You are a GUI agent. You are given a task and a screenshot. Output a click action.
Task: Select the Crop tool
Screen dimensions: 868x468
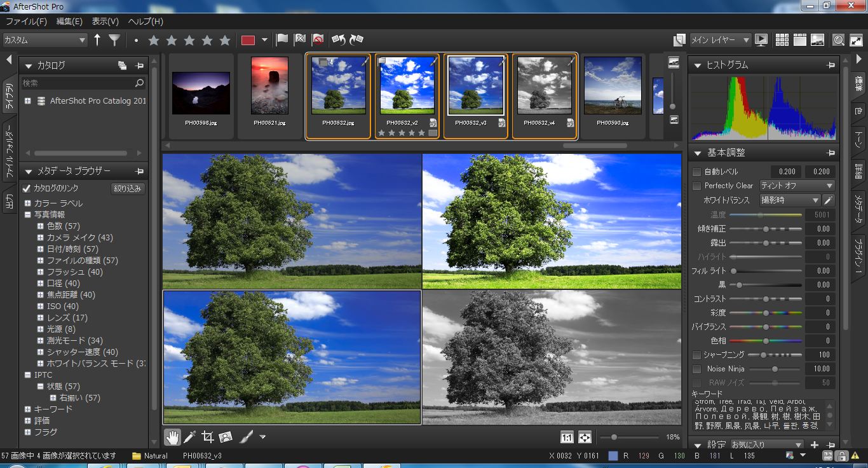[x=207, y=437]
